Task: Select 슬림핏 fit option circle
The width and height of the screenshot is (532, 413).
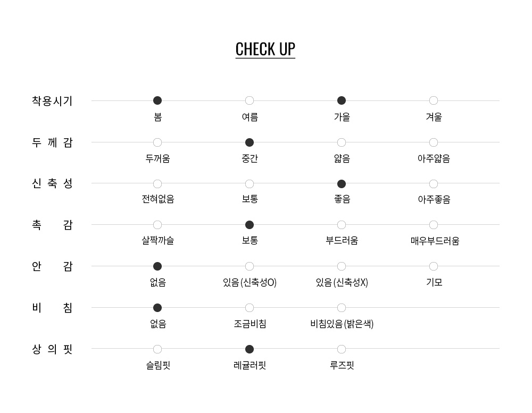Action: click(x=157, y=349)
